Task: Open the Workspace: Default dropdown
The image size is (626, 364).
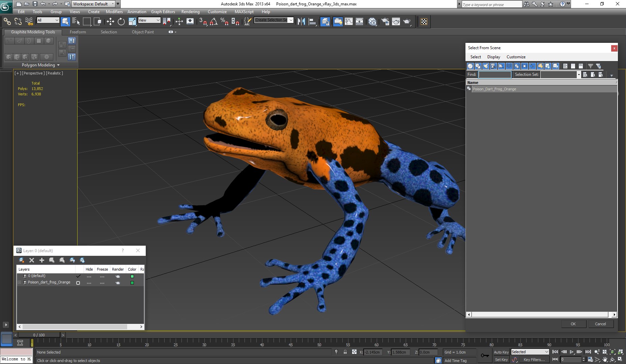Action: click(x=94, y=4)
